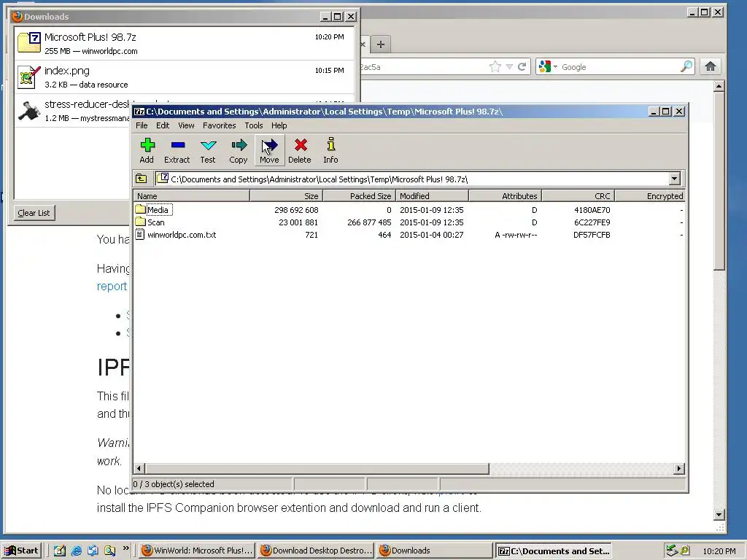Click the magnifier folder quick launch icon
The height and width of the screenshot is (560, 747).
(x=109, y=551)
